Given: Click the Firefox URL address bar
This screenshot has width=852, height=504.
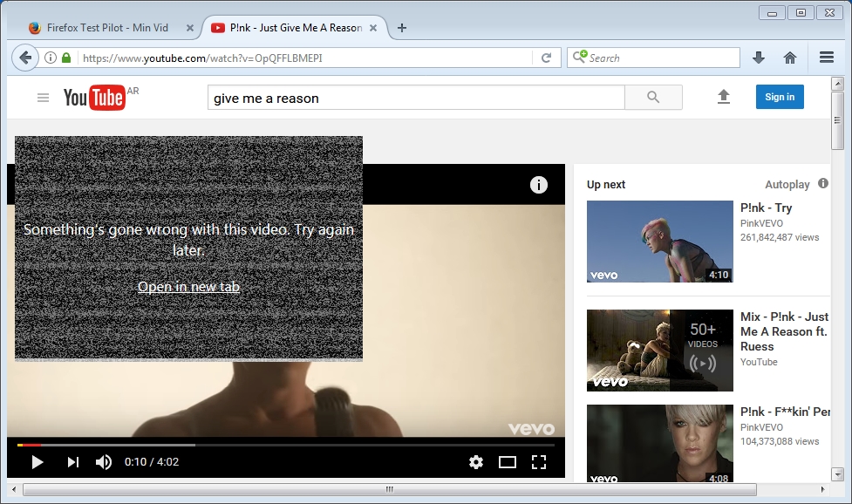Looking at the screenshot, I should pos(304,58).
